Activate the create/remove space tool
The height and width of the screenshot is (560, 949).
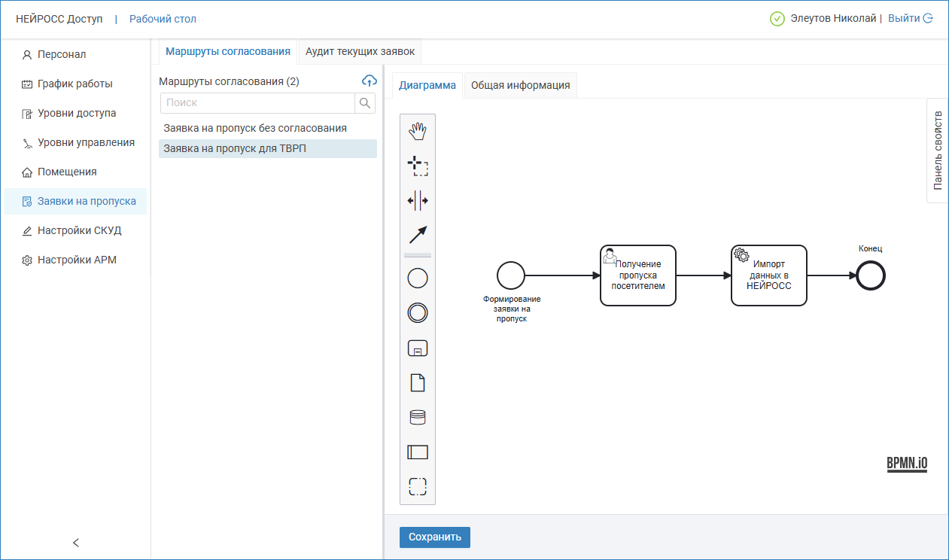tap(417, 201)
